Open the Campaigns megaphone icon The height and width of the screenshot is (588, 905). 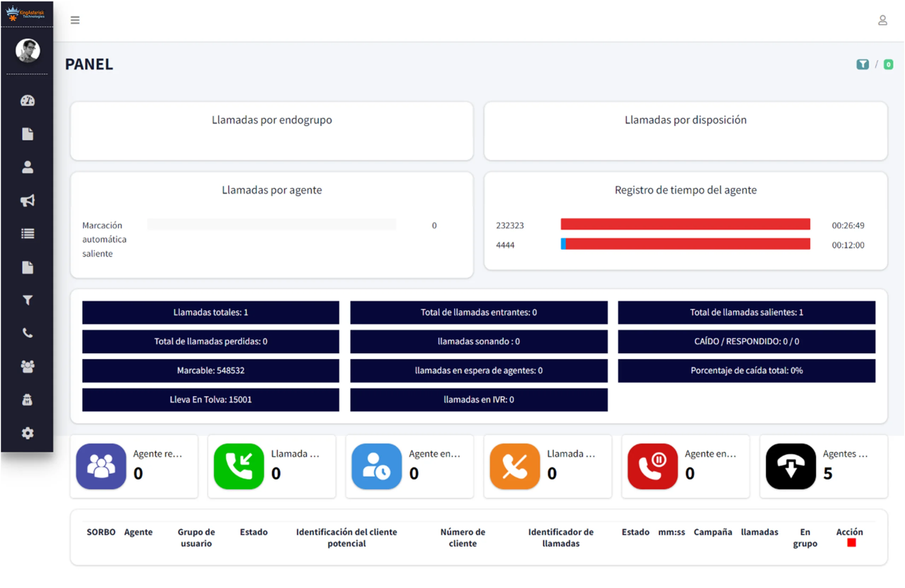pos(27,200)
